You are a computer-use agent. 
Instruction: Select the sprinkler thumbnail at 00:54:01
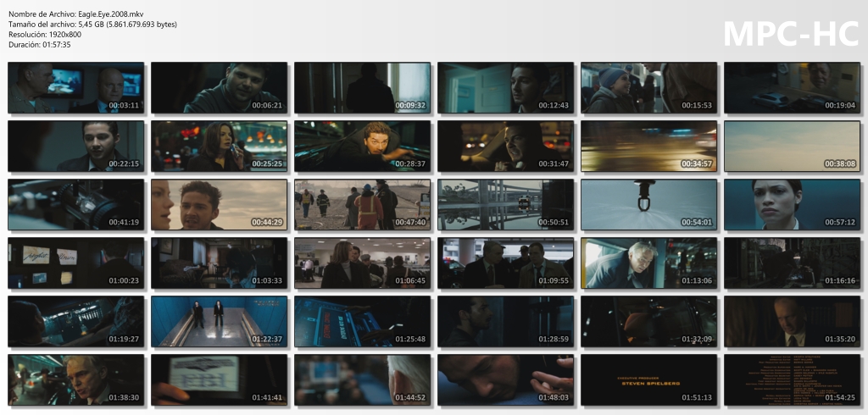(x=648, y=205)
